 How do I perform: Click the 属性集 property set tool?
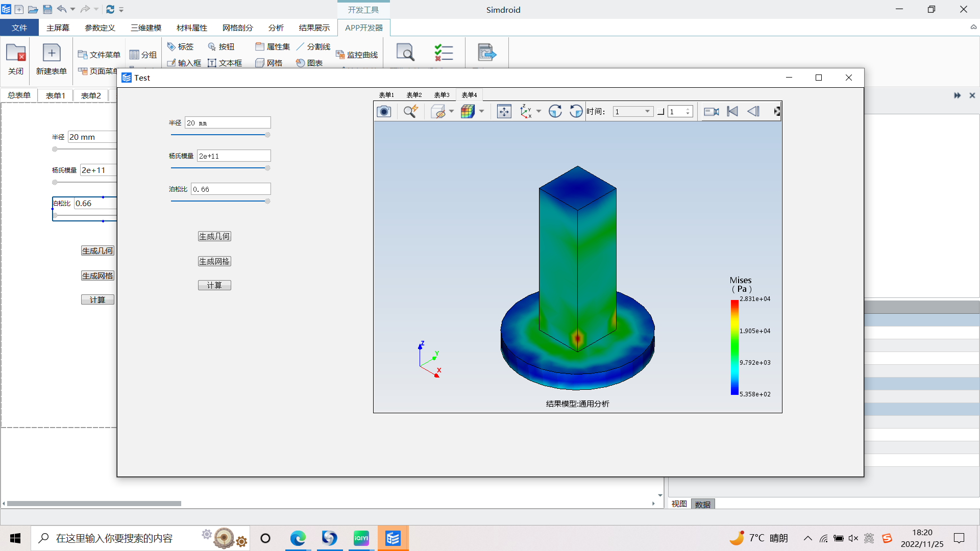pos(273,46)
